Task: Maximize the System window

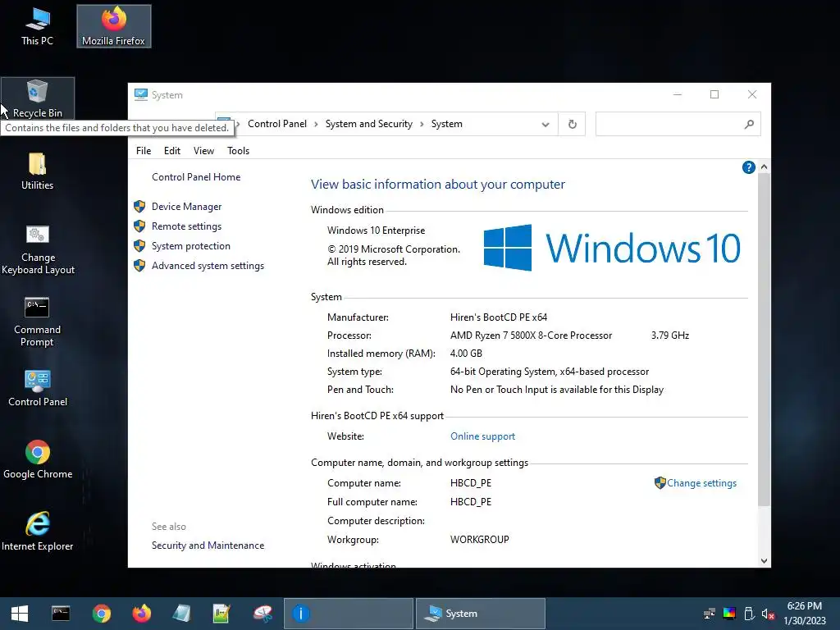Action: (714, 95)
